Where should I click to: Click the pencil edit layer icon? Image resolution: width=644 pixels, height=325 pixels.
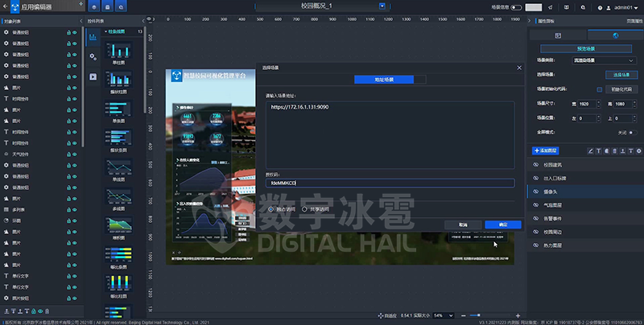[591, 151]
